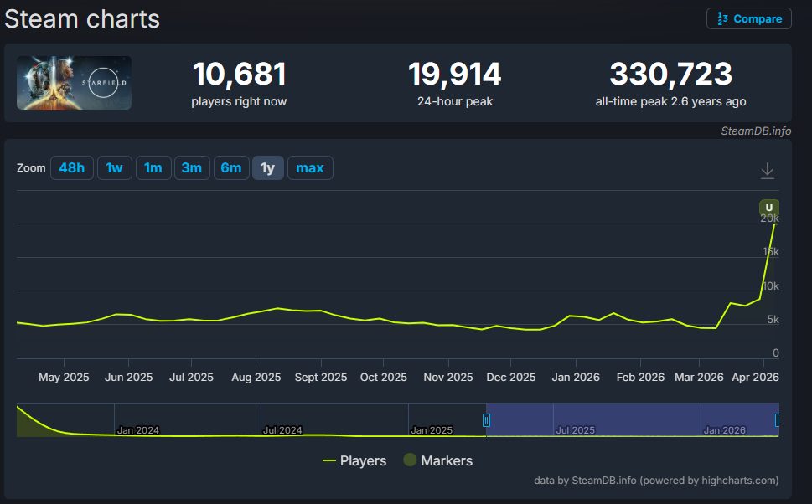Click the Compare button
The width and height of the screenshot is (812, 504).
click(749, 18)
